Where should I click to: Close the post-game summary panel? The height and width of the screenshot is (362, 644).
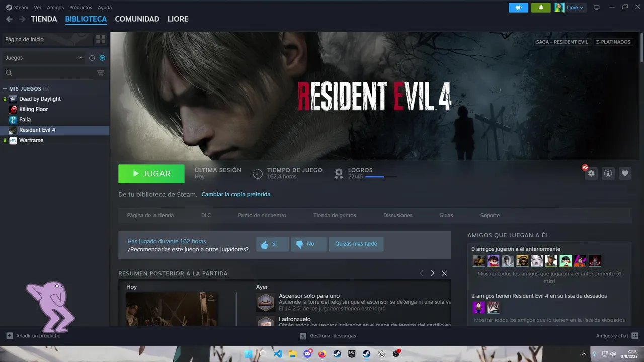pyautogui.click(x=444, y=273)
